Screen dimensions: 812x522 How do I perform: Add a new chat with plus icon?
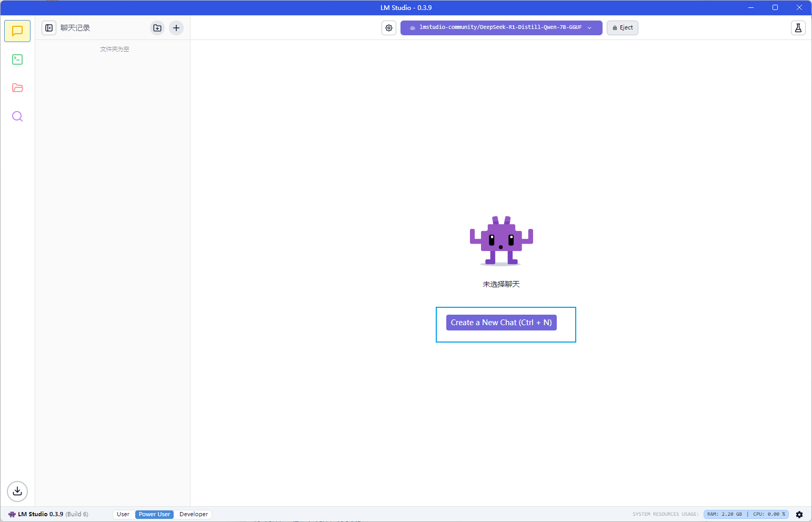[x=176, y=28]
